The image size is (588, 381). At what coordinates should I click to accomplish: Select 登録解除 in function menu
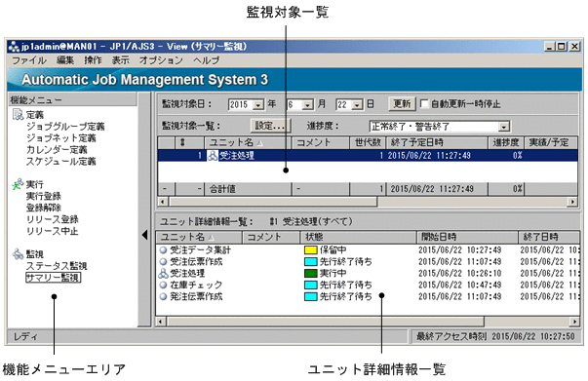(44, 208)
